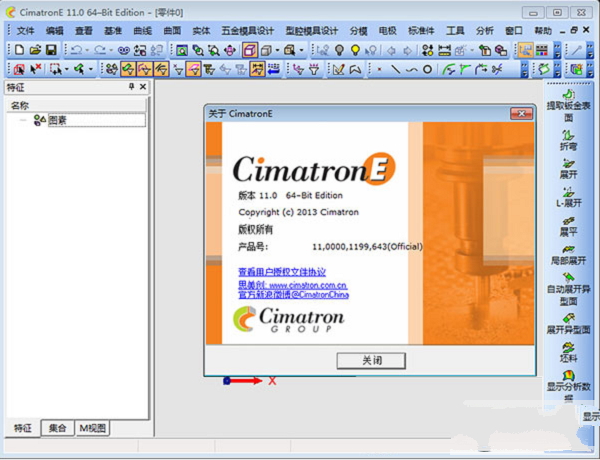Toggle the highlighted wireframe cube display icon
This screenshot has width=600, height=460.
[249, 50]
